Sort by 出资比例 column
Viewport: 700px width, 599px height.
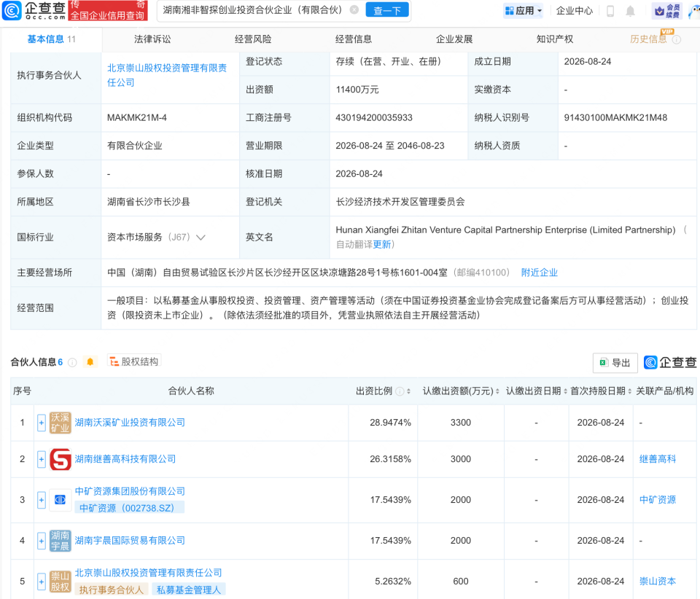pyautogui.click(x=408, y=391)
